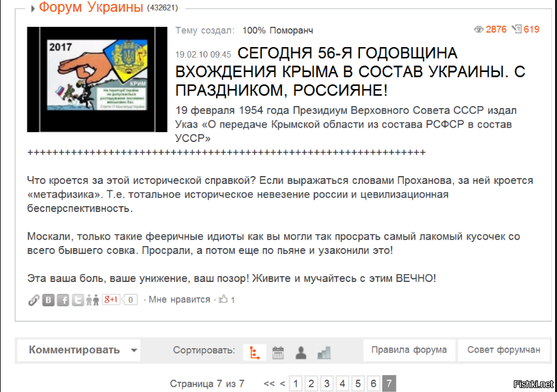
Task: Open Правила форума
Action: point(409,349)
